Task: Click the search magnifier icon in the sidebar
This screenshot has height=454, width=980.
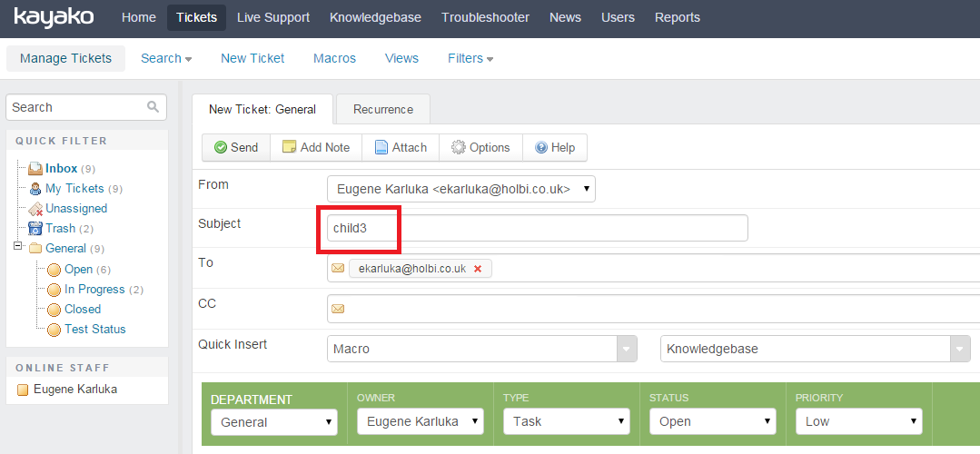Action: (x=153, y=107)
